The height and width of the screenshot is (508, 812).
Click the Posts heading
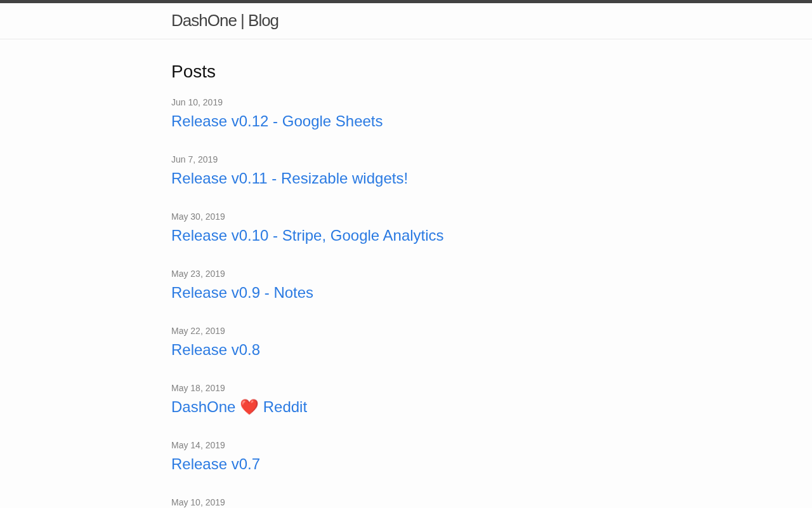point(193,72)
